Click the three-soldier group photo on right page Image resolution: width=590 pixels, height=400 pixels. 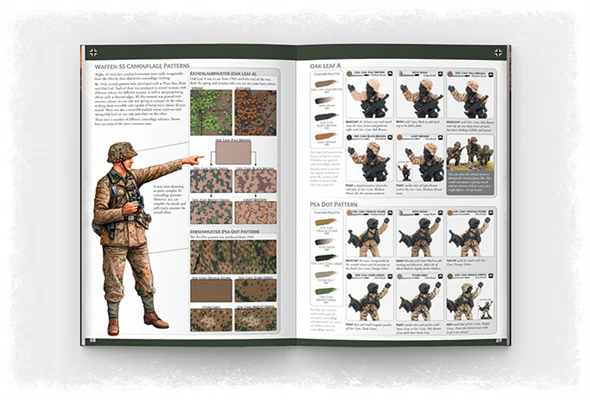click(470, 153)
